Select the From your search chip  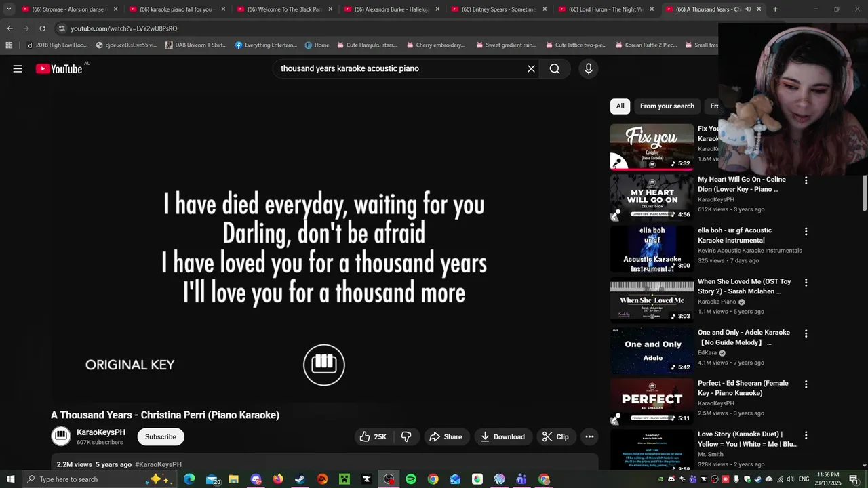667,106
